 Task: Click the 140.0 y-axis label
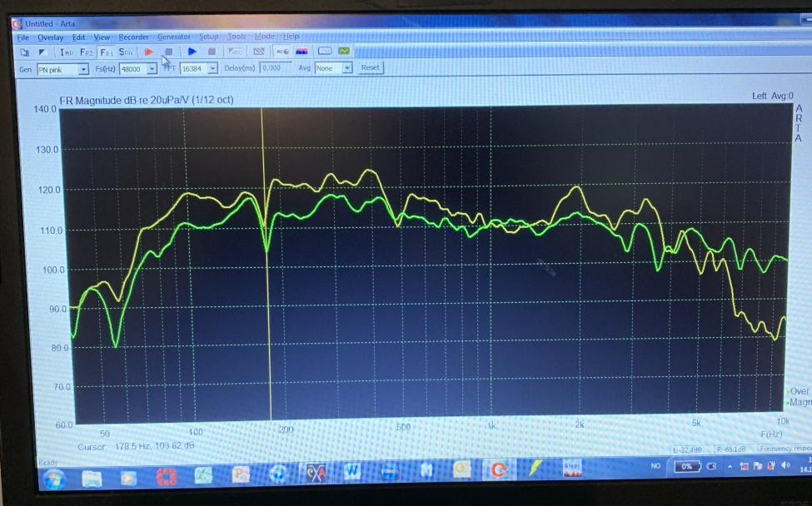[x=45, y=109]
